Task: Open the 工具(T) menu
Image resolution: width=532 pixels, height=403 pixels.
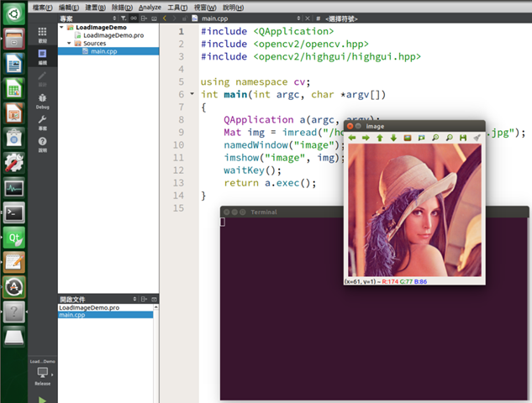Action: pos(177,7)
